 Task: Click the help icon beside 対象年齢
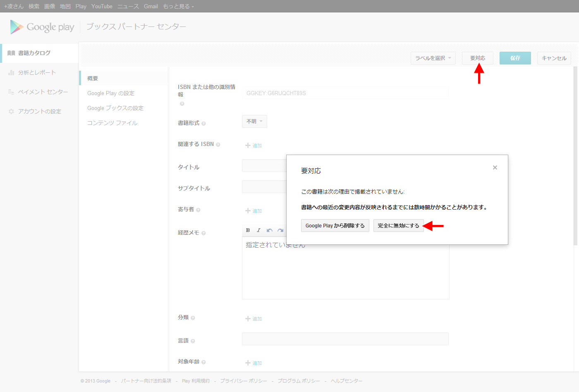click(203, 362)
